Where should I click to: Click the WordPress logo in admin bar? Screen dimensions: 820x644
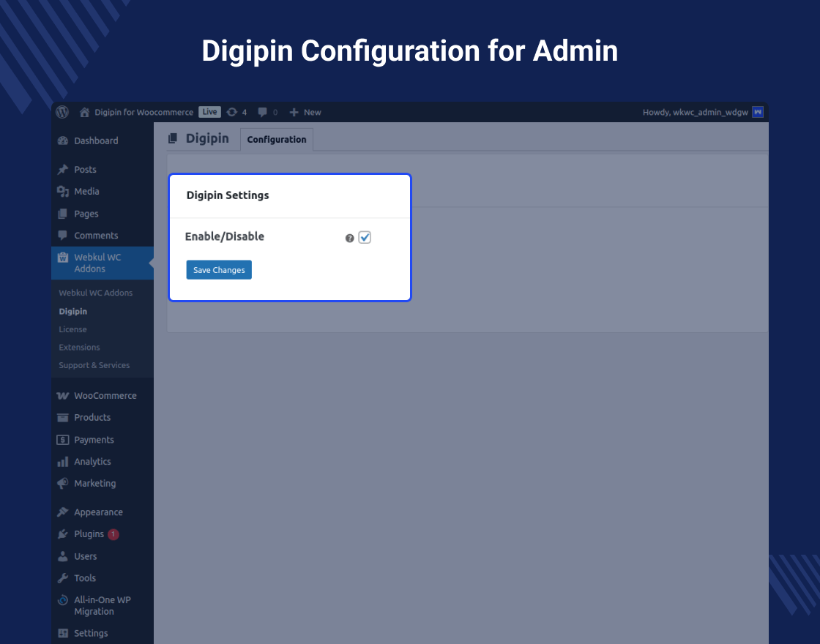(62, 112)
